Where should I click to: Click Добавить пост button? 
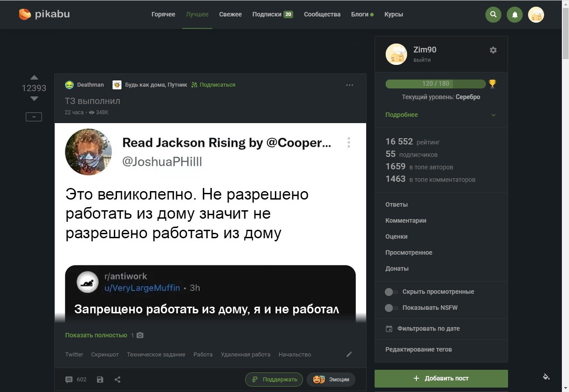[x=441, y=378]
